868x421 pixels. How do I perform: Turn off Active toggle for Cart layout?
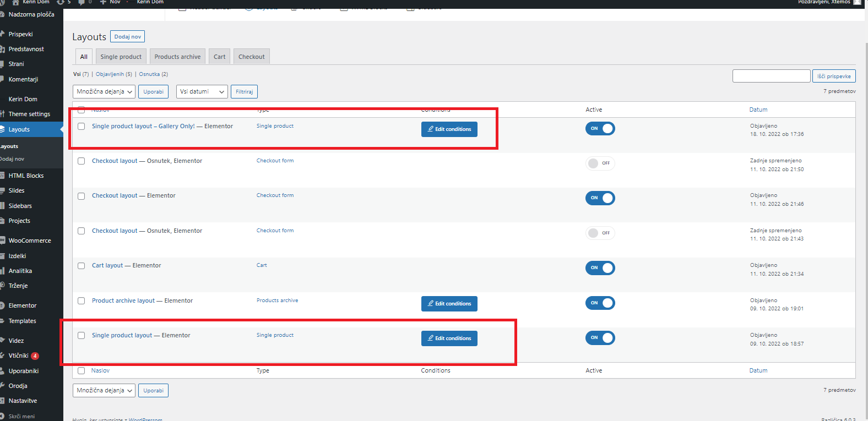tap(600, 267)
